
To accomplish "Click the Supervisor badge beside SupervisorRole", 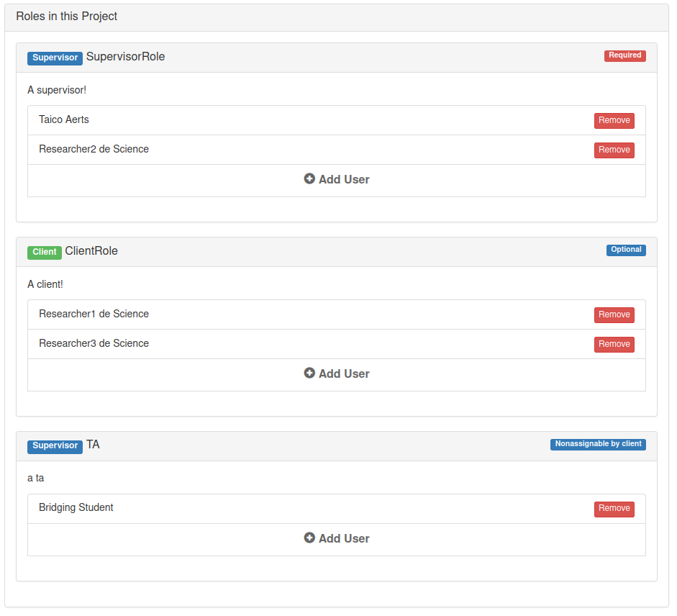I will pyautogui.click(x=55, y=58).
